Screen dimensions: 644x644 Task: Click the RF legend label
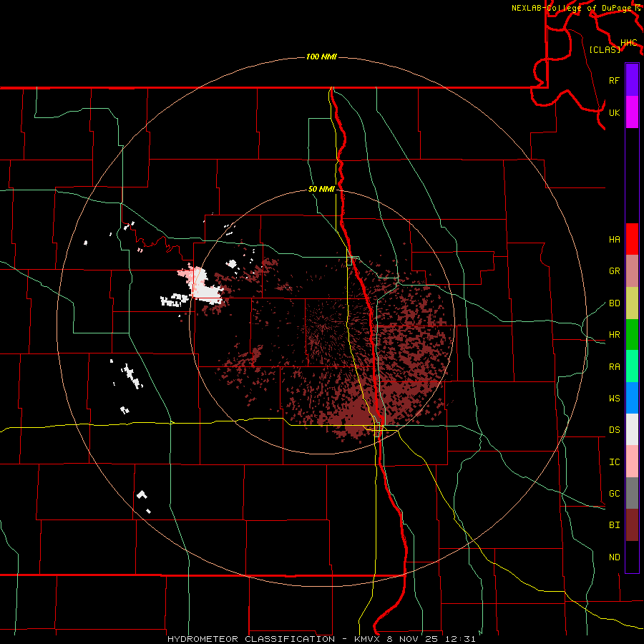[x=614, y=80]
